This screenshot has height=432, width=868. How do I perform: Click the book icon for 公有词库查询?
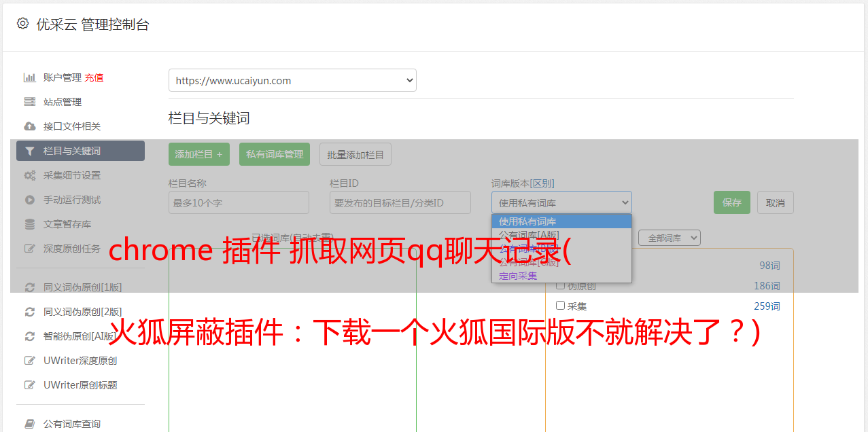[x=29, y=424]
